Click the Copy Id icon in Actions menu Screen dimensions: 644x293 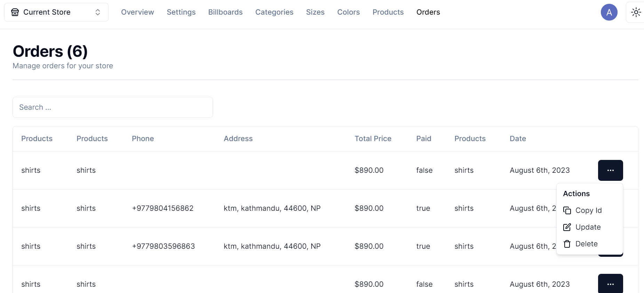click(x=567, y=210)
